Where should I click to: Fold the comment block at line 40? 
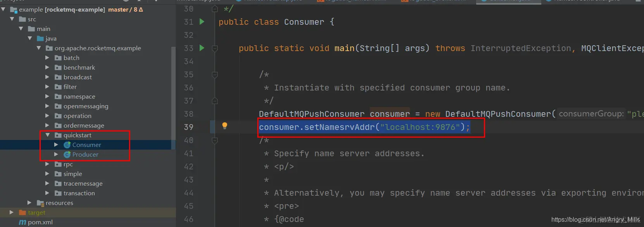point(215,140)
